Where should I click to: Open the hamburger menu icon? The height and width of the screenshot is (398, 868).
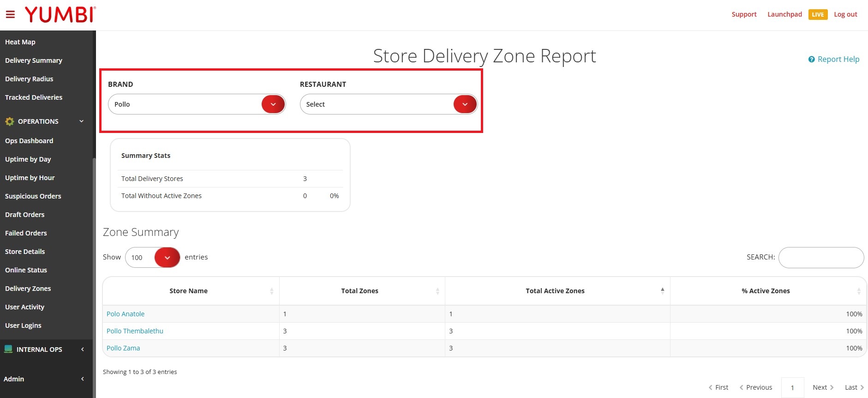pyautogui.click(x=10, y=15)
